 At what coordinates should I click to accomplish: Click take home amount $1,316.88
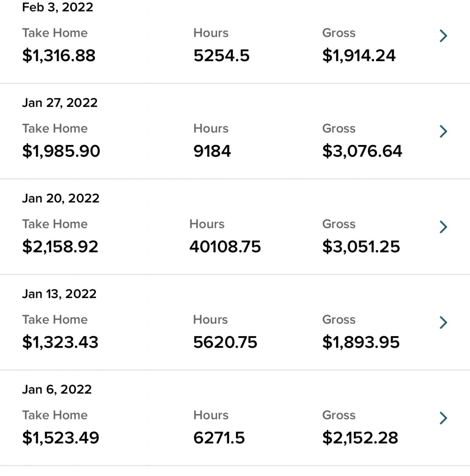tap(59, 56)
